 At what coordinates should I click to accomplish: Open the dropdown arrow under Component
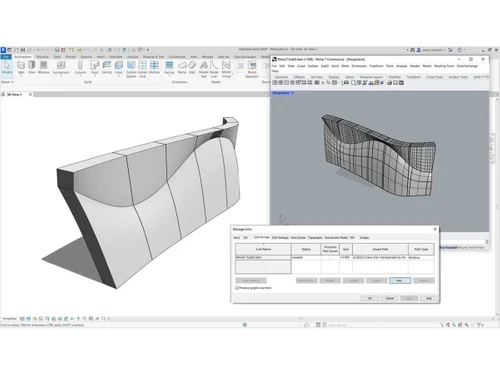coord(61,76)
